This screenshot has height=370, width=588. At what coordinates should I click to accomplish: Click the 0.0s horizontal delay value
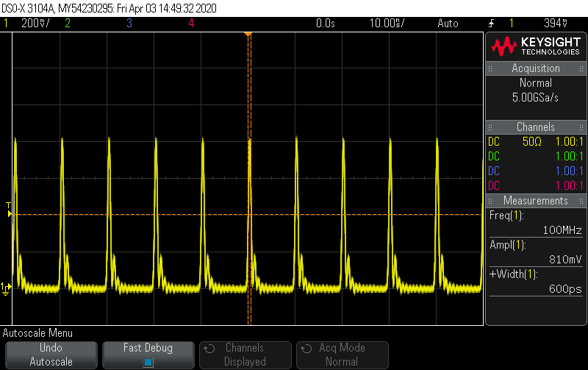coord(325,24)
